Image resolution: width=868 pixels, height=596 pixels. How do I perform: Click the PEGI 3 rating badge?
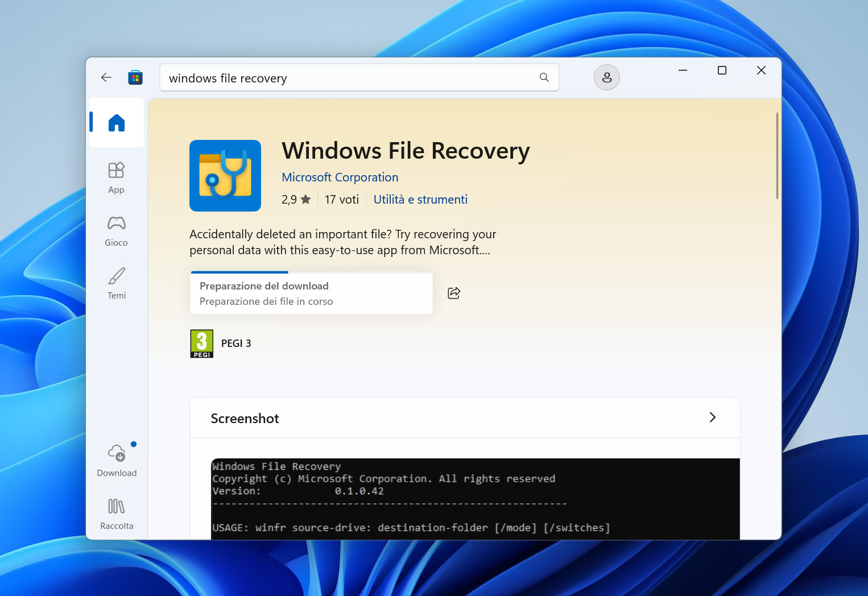[202, 343]
